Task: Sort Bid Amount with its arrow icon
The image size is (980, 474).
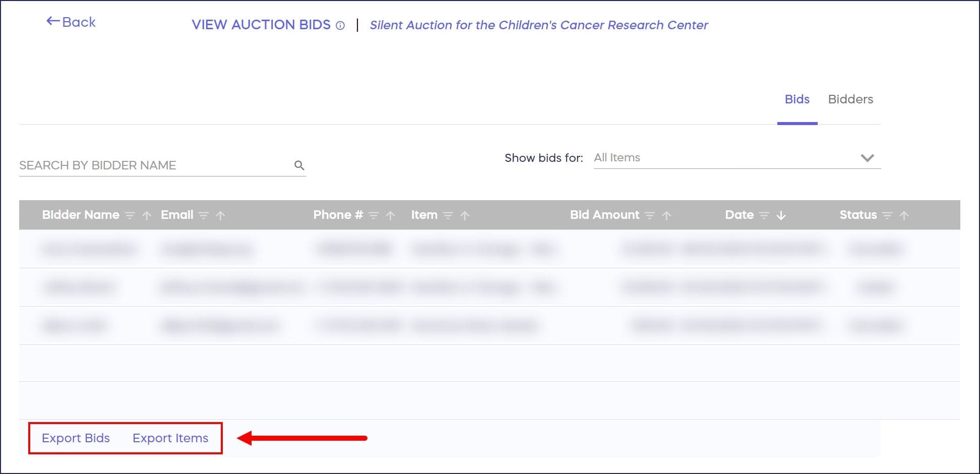Action: click(x=666, y=216)
